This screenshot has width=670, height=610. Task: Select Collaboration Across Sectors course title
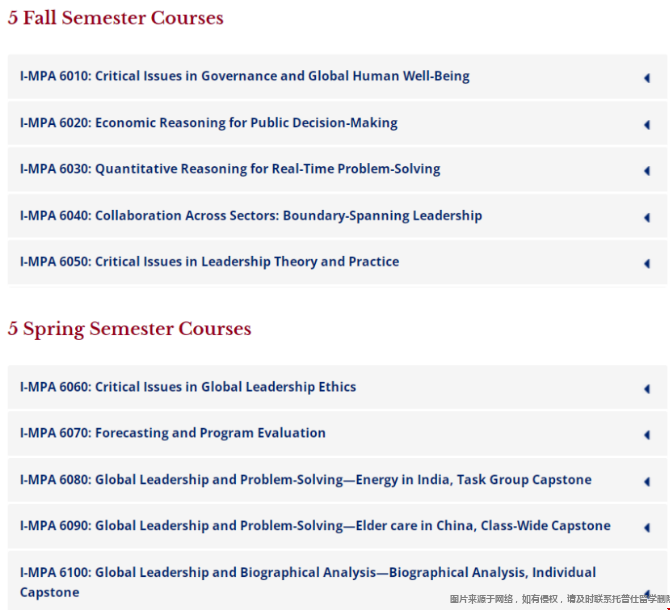pyautogui.click(x=251, y=216)
